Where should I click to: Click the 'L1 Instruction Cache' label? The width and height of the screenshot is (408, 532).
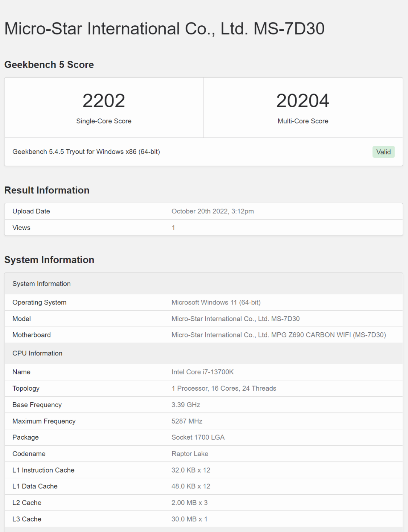44,470
